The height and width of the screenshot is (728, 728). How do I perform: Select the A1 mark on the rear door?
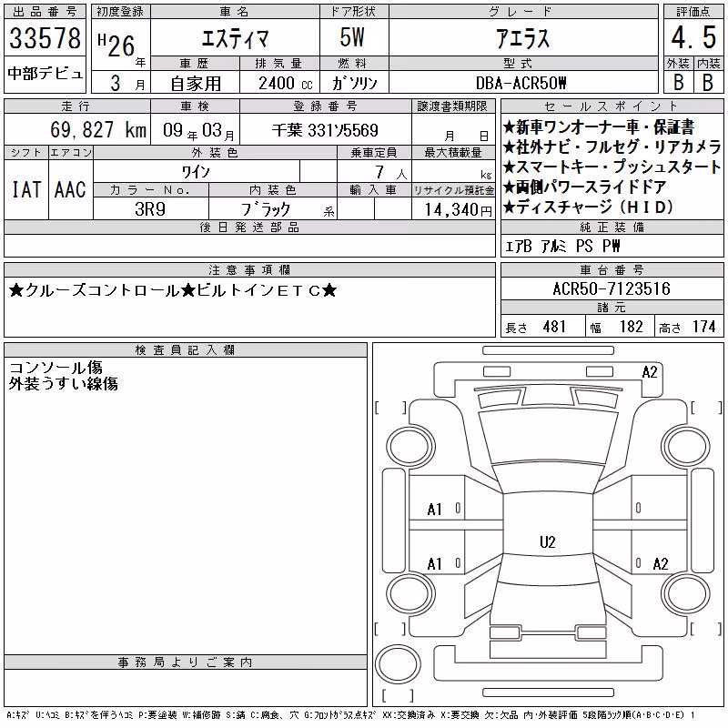click(434, 564)
